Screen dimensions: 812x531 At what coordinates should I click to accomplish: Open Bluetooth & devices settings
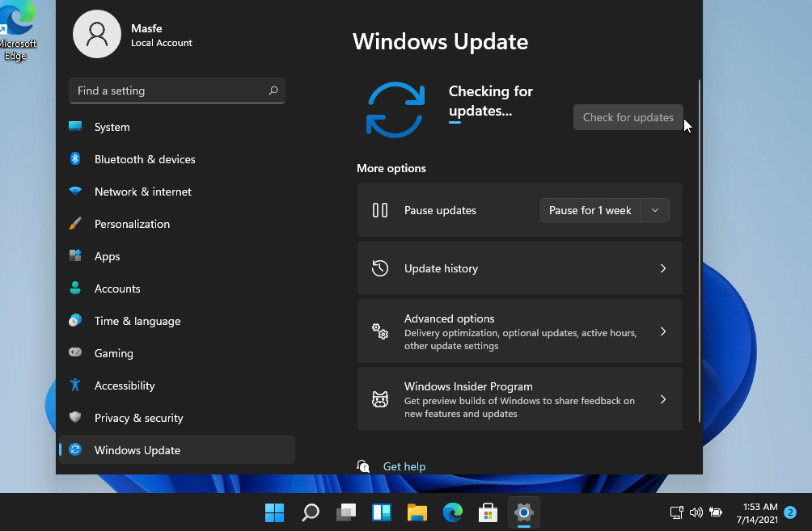(x=176, y=159)
